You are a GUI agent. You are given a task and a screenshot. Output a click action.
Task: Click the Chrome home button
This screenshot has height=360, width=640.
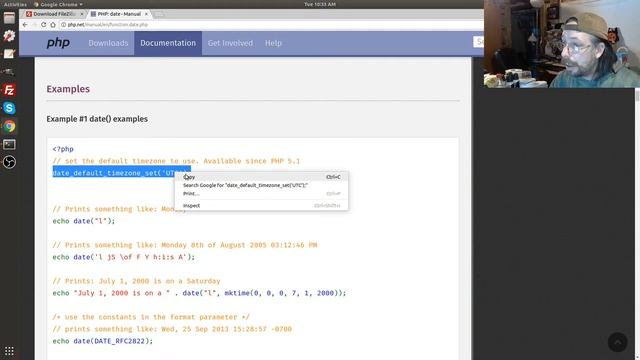[x=53, y=25]
